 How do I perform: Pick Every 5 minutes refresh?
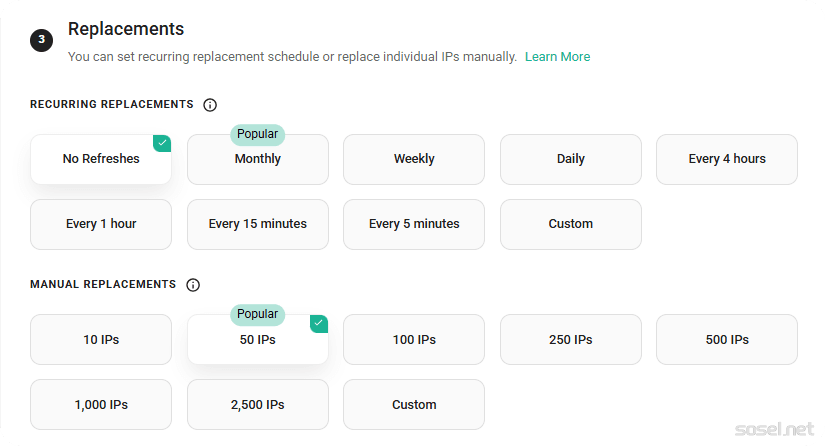point(414,224)
